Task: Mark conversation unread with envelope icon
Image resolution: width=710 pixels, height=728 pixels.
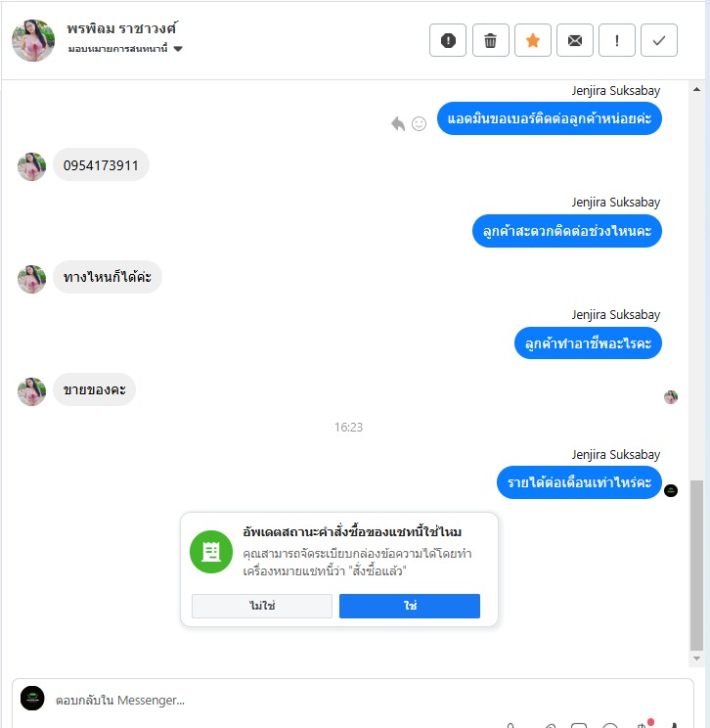Action: (575, 40)
